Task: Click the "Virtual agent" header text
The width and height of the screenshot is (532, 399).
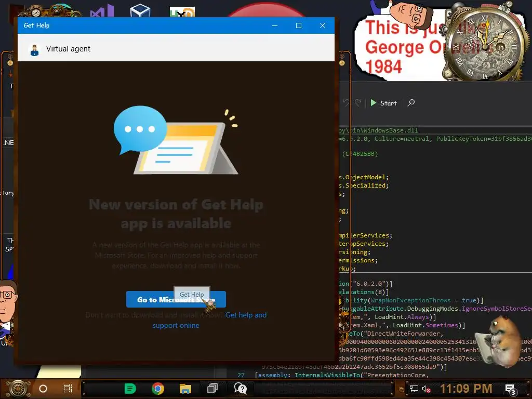Action: 68,49
